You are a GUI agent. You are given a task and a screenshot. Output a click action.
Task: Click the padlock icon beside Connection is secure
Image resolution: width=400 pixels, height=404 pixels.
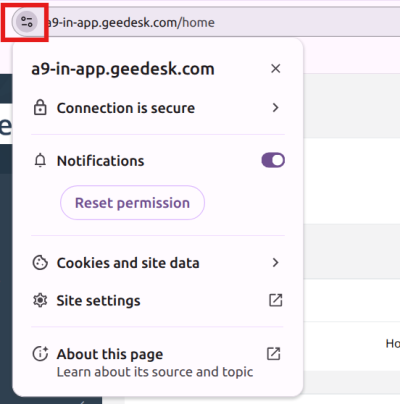pos(40,107)
